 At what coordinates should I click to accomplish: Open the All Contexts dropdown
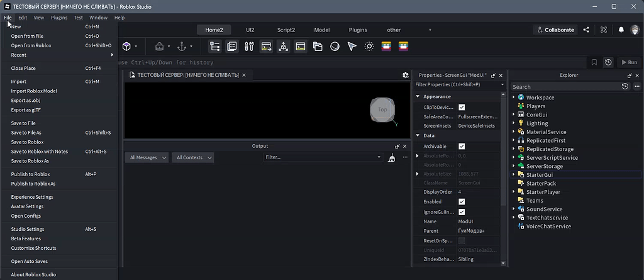192,157
